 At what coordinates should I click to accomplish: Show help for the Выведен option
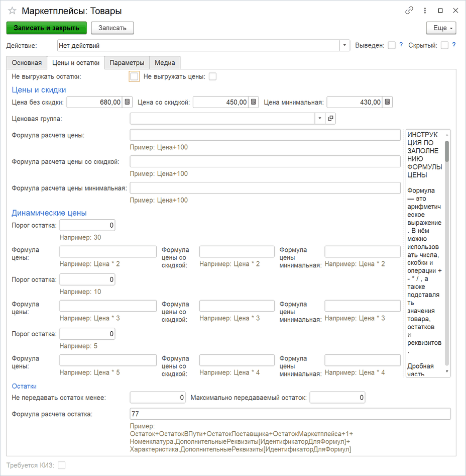(x=401, y=45)
